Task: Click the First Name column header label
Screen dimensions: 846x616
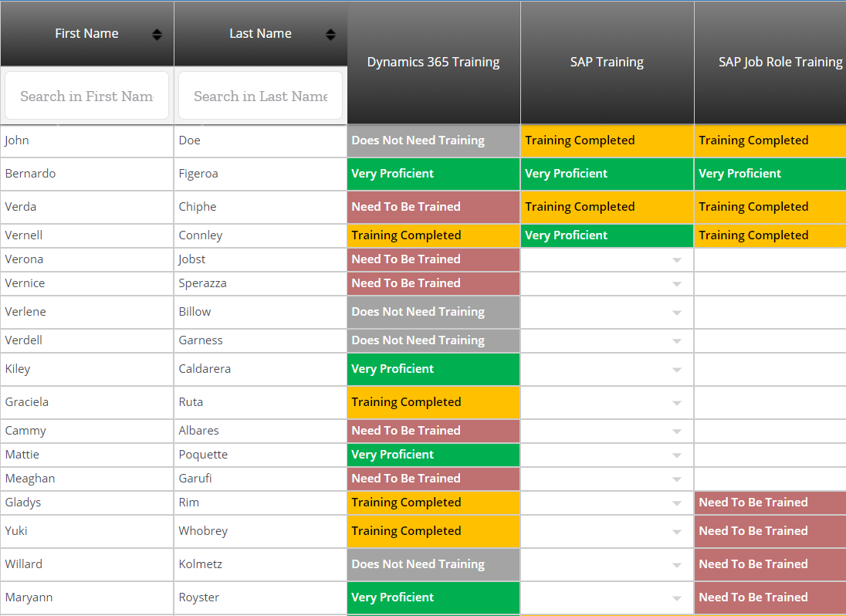Action: click(x=86, y=33)
